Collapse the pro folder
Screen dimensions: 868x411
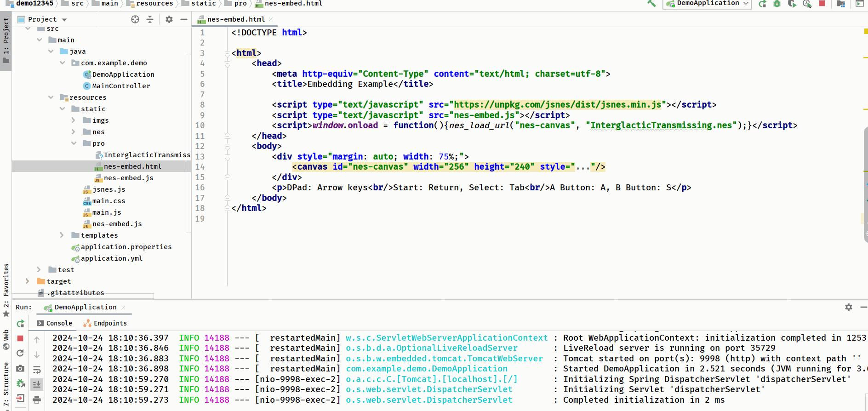click(x=74, y=143)
